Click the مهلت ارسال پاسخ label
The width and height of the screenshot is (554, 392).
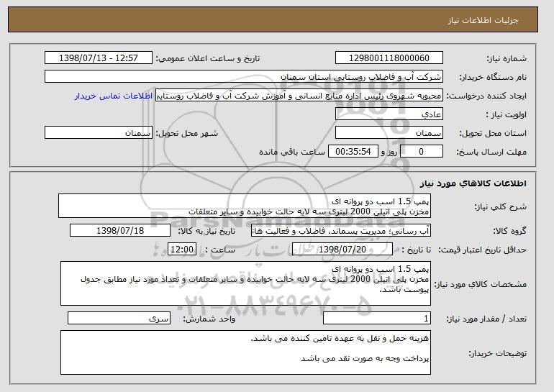click(x=491, y=152)
